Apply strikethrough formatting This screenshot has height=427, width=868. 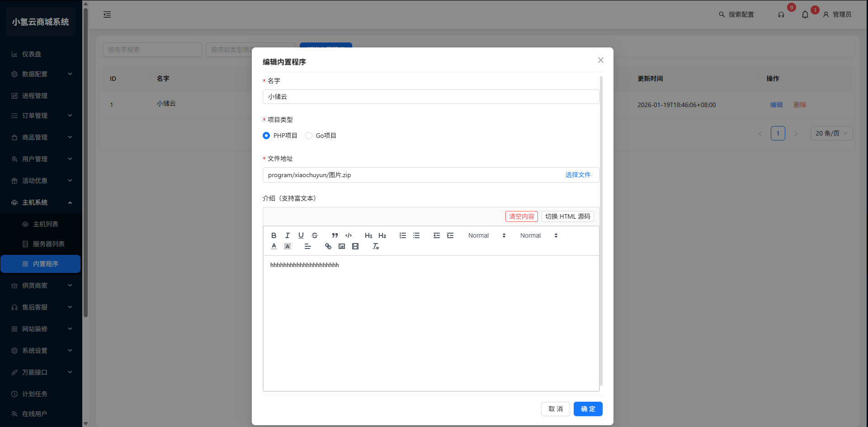pyautogui.click(x=315, y=235)
